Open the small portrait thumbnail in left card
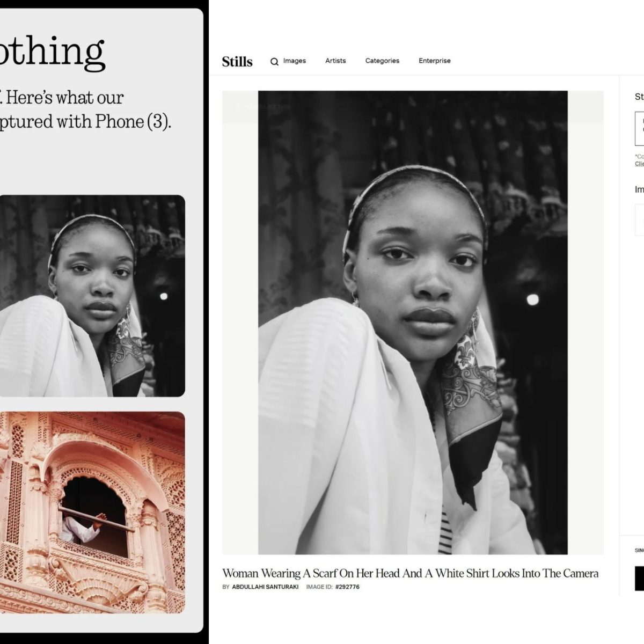Viewport: 644px width, 644px height. (x=92, y=296)
